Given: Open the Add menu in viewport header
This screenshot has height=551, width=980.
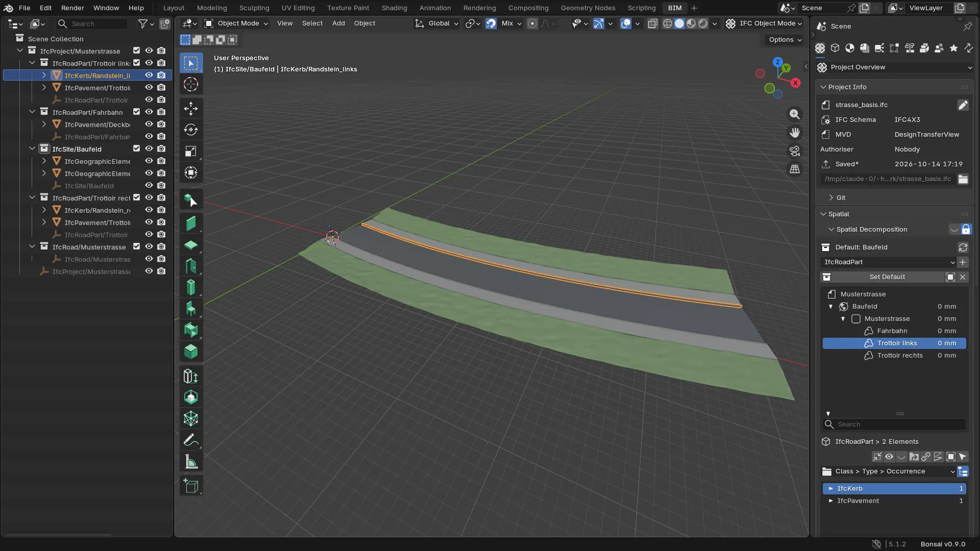Looking at the screenshot, I should (x=338, y=23).
